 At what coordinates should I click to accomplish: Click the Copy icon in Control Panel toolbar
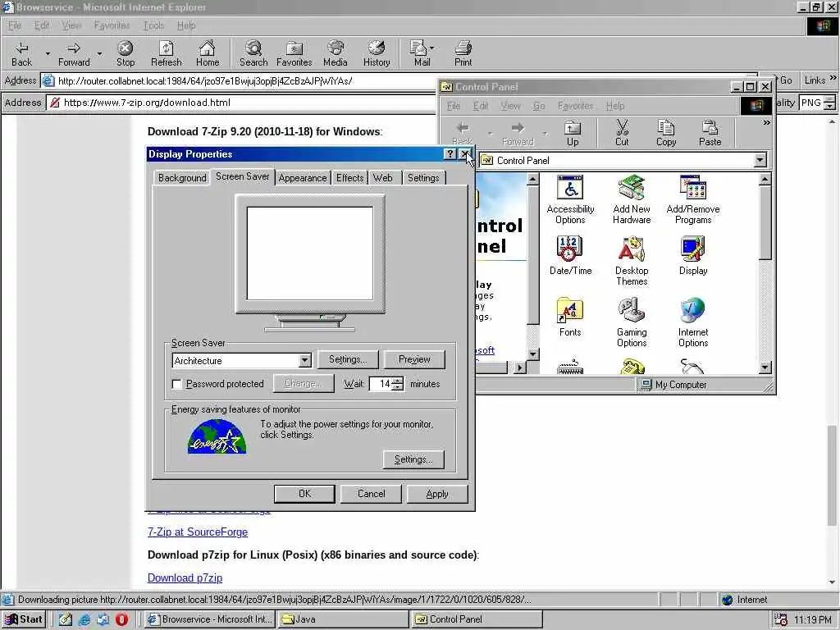coord(666,134)
